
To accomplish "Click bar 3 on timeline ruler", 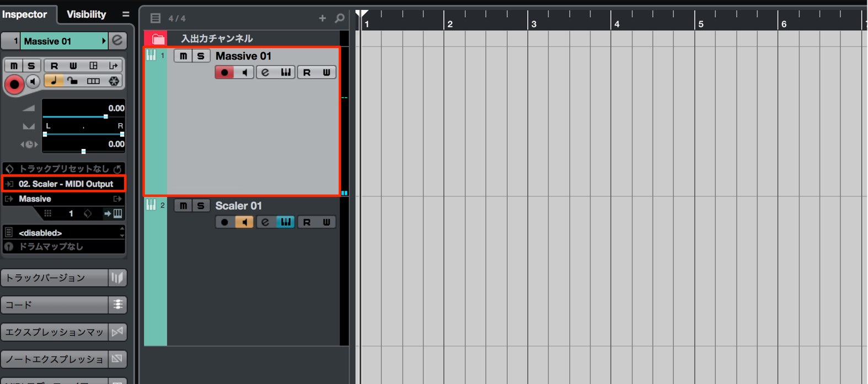I will pyautogui.click(x=534, y=24).
